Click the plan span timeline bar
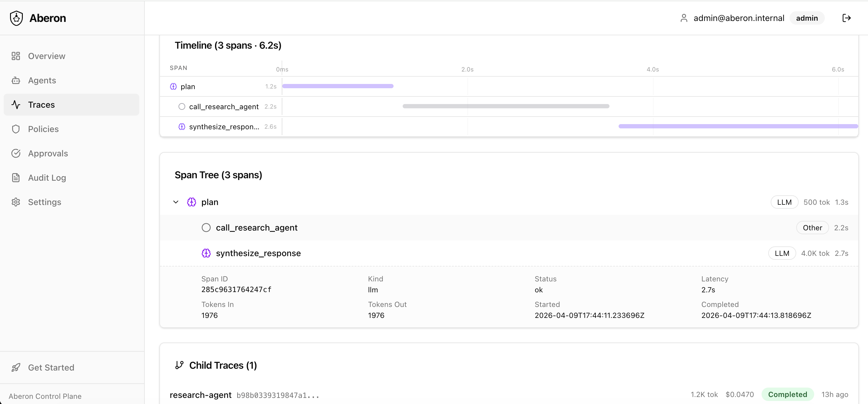Viewport: 868px width, 404px height. pos(338,86)
